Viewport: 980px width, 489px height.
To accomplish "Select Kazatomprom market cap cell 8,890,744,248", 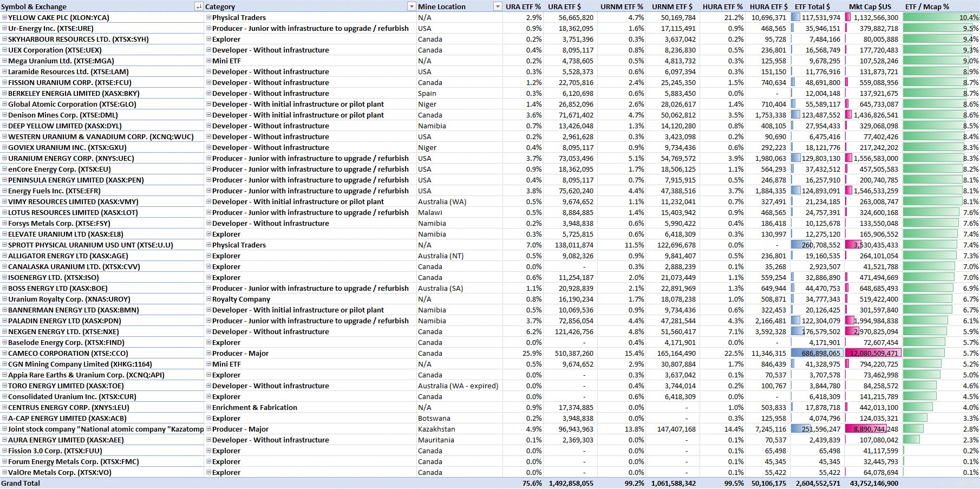I will point(872,429).
